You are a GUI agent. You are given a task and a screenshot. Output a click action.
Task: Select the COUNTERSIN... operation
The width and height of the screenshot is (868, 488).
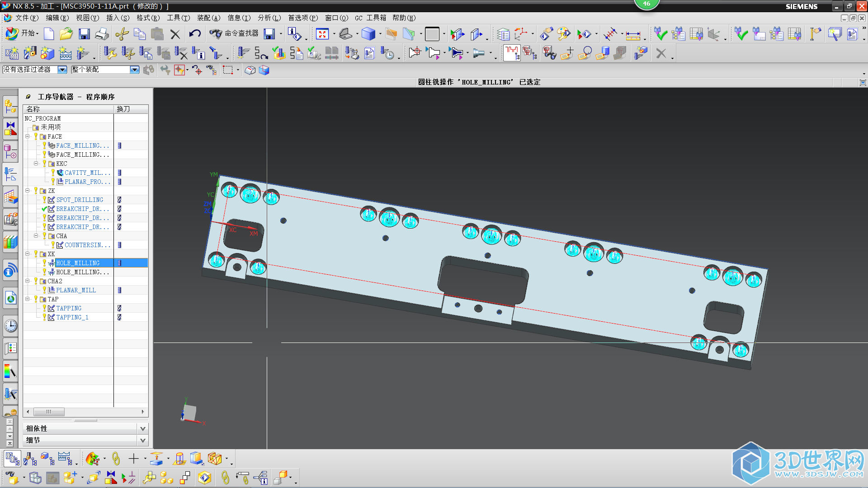pyautogui.click(x=87, y=245)
